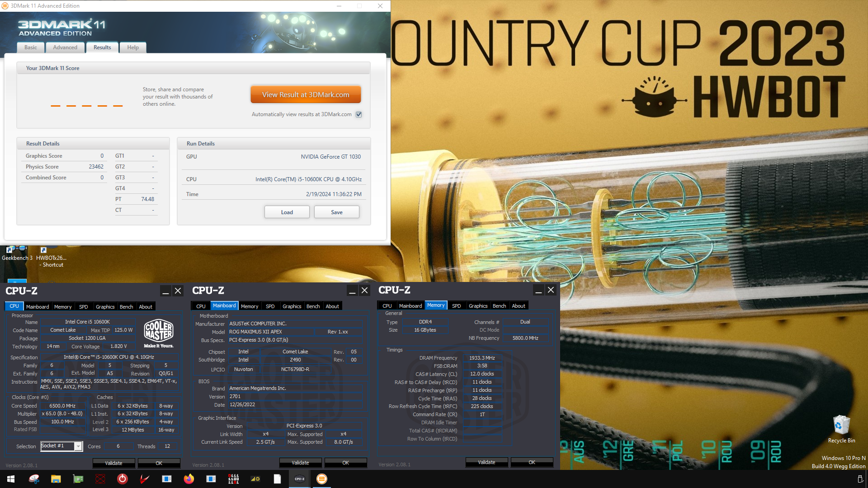Screen dimensions: 868x488
Task: Open Geekbench 3 desktop shortcut
Action: point(17,253)
